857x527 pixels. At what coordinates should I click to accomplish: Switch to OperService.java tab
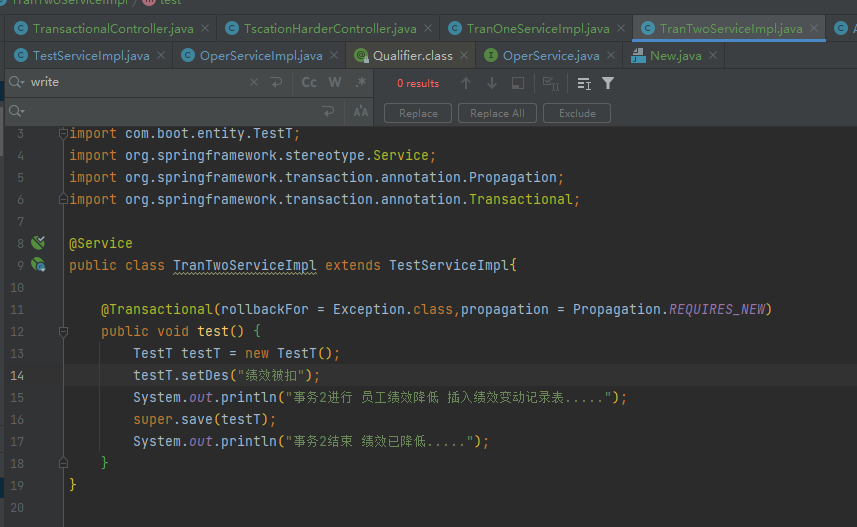[x=551, y=56]
